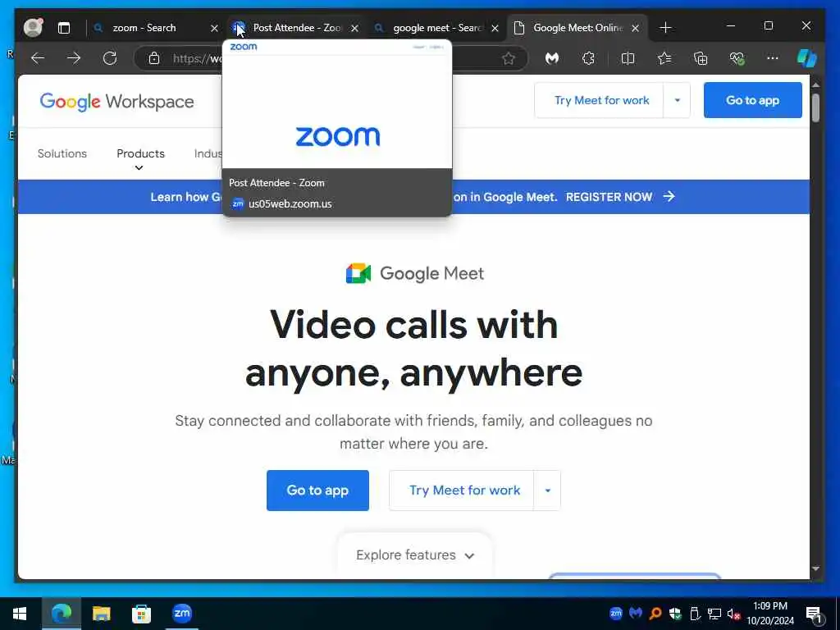
Task: Expand the Products menu
Action: [x=140, y=158]
